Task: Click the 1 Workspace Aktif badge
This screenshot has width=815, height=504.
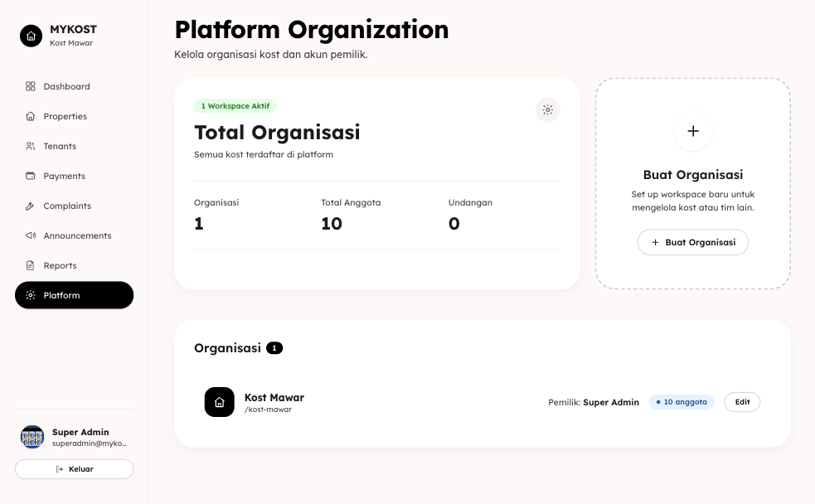Action: click(235, 106)
